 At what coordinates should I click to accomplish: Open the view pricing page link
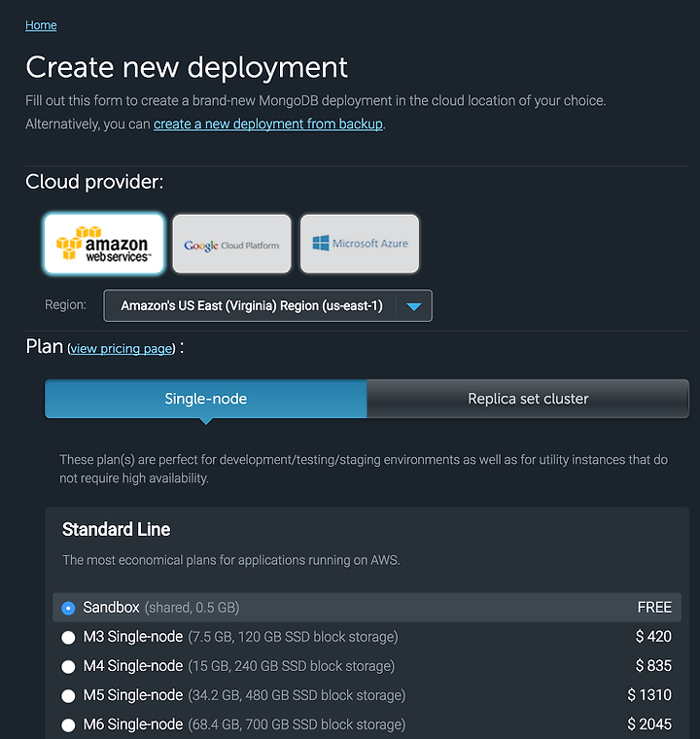(122, 349)
